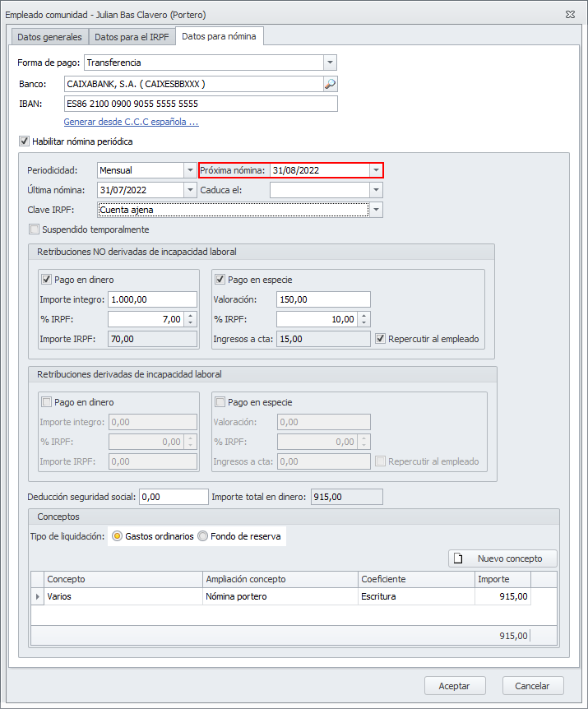
Task: Click the Cancelar button
Action: [x=533, y=686]
